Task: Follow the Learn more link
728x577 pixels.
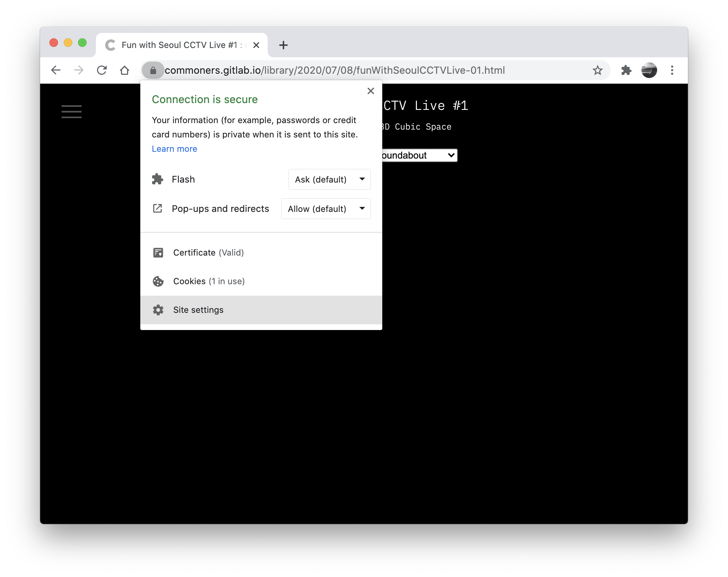Action: click(x=174, y=149)
